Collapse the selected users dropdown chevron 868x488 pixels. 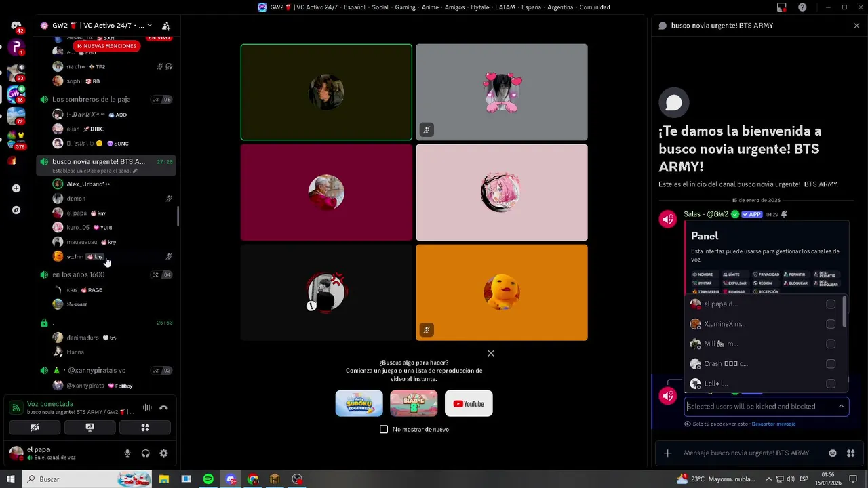841,407
